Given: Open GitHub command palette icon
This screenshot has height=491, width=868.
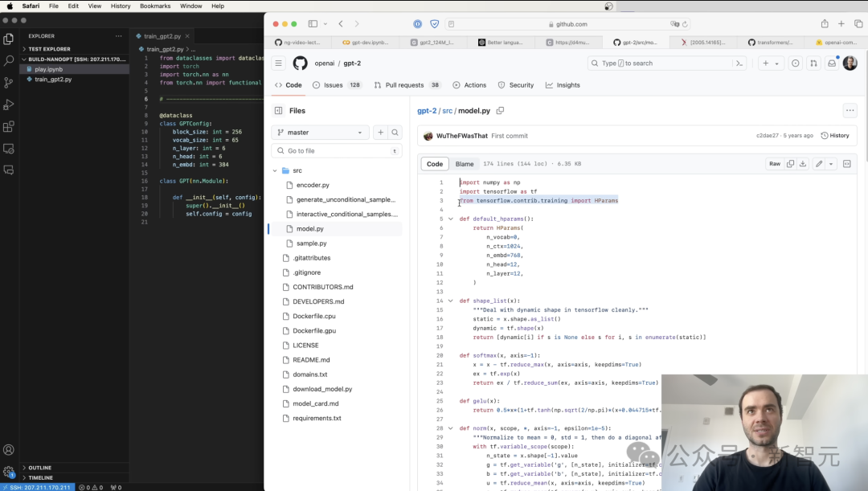Looking at the screenshot, I should (x=739, y=63).
